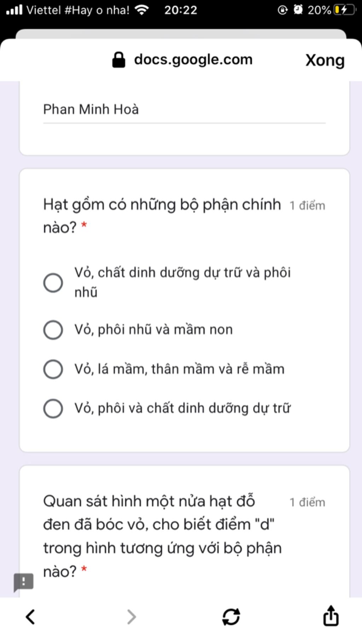Image resolution: width=362 pixels, height=644 pixels.
Task: Choose "Vỏ, lá mầm, thân mầm và rễ mầm"
Action: tap(53, 369)
